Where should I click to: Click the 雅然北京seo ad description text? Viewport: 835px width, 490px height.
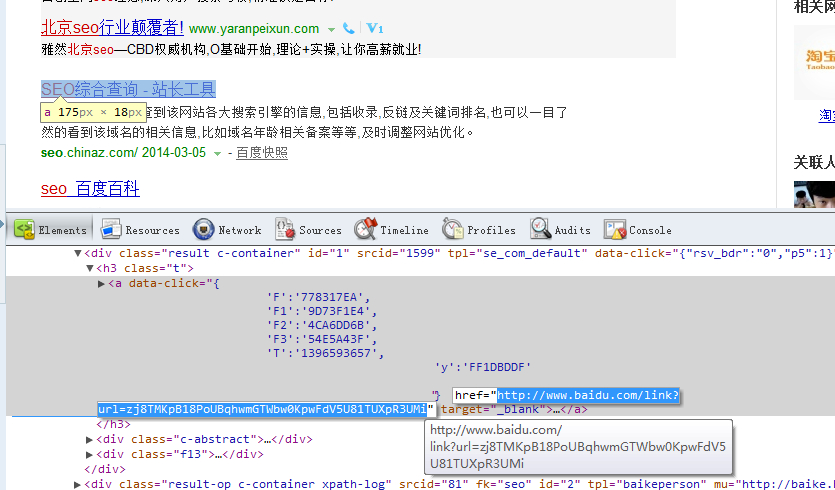pos(231,50)
